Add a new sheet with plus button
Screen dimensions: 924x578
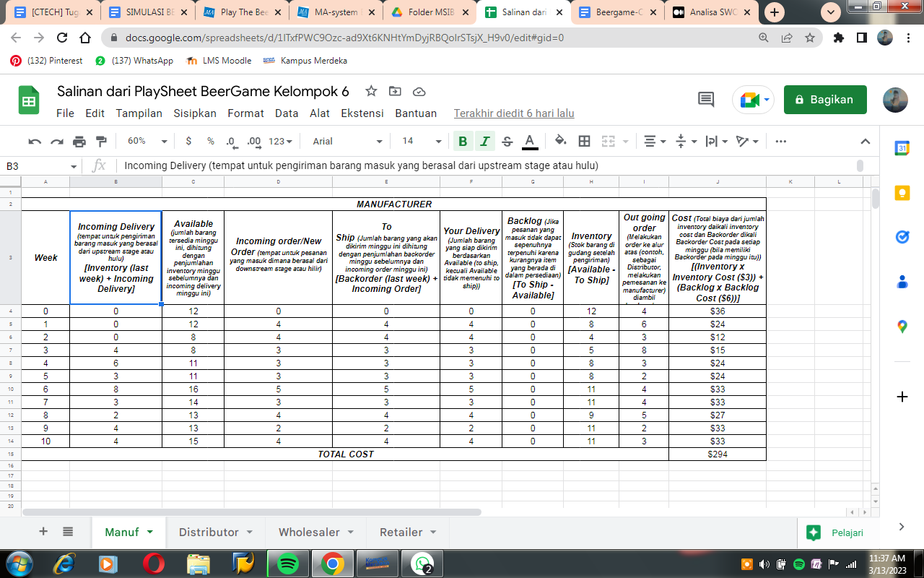tap(43, 532)
